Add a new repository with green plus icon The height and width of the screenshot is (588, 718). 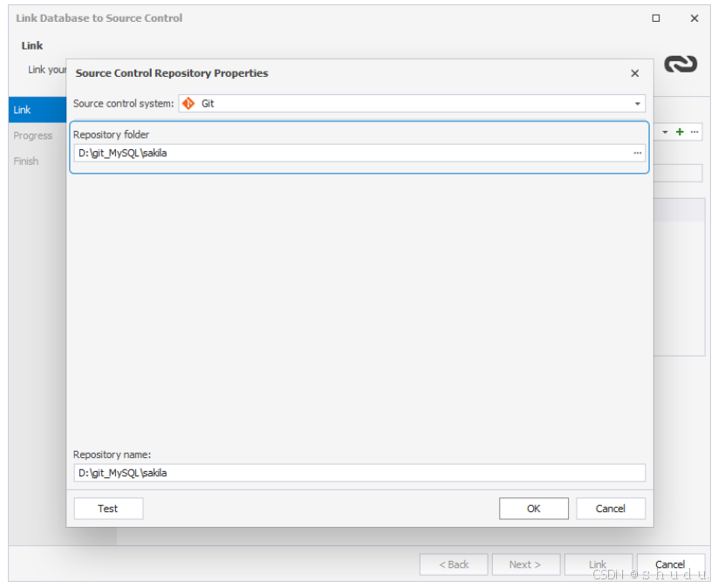coord(680,132)
